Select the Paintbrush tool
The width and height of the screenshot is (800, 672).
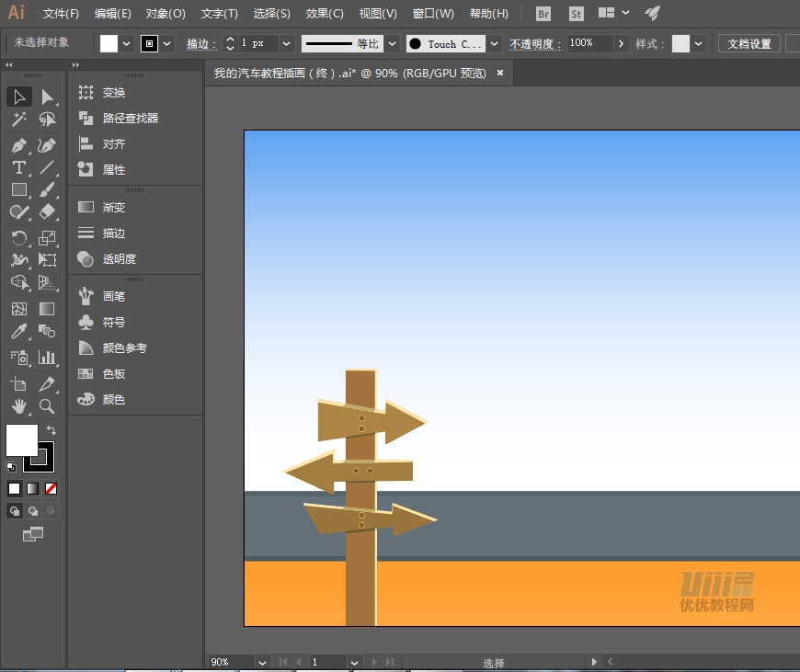(47, 189)
